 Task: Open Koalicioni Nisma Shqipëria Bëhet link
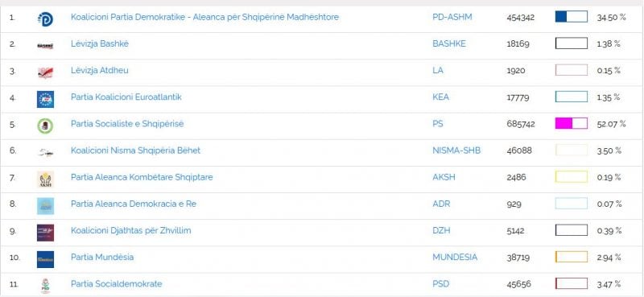pos(135,151)
